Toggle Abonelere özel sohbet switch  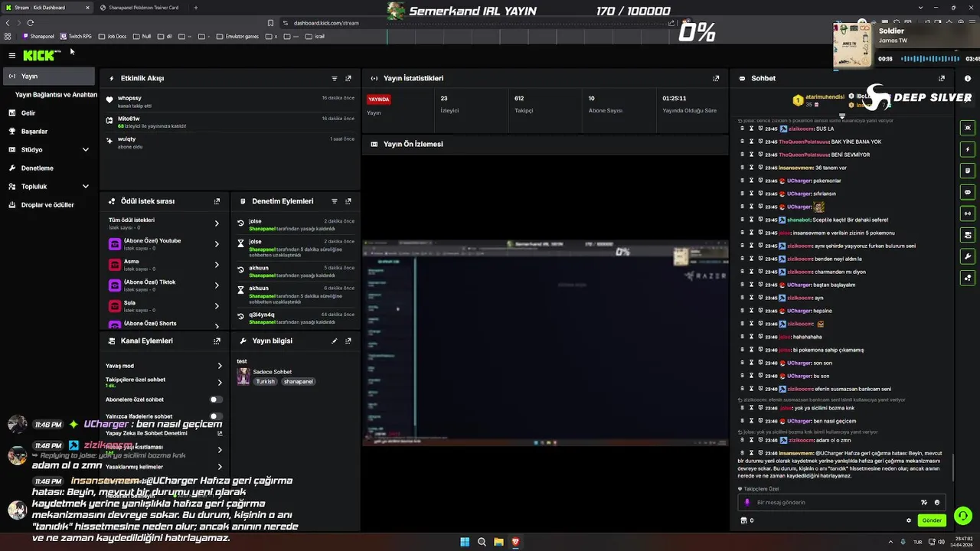click(x=217, y=399)
